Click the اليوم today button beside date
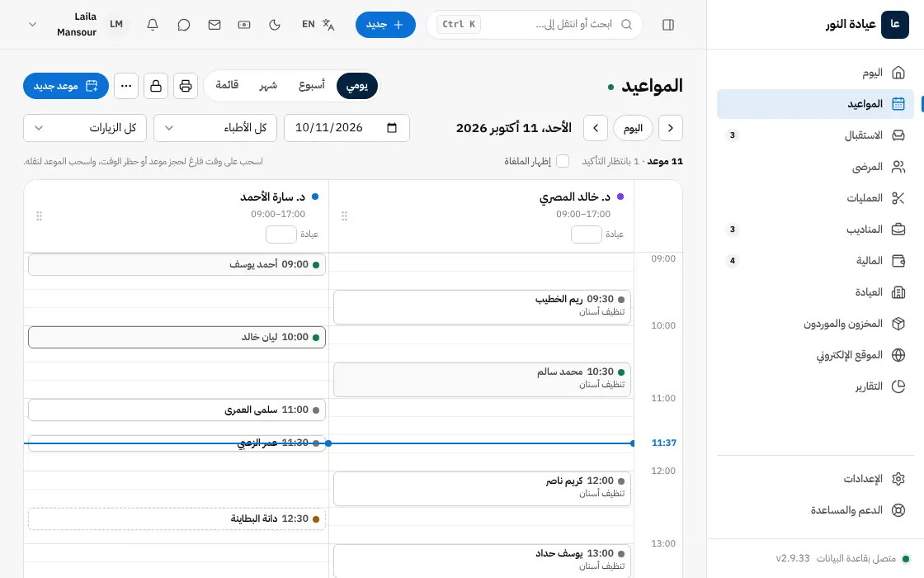 click(x=633, y=128)
